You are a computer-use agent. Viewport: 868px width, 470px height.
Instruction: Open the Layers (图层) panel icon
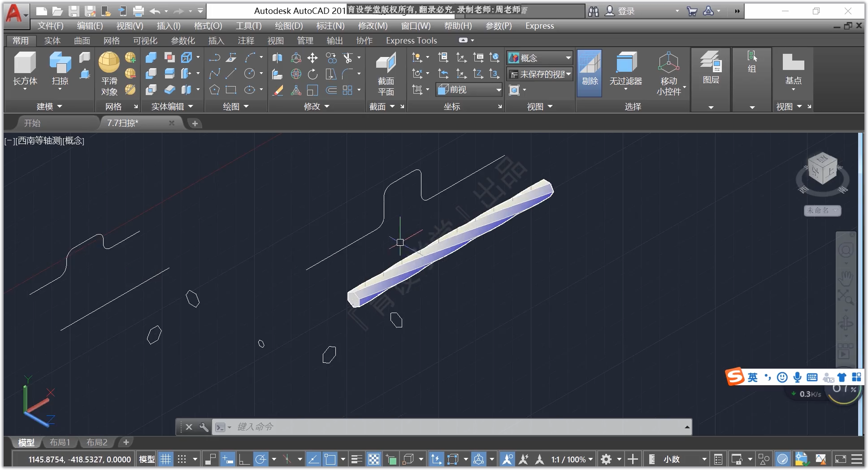711,67
